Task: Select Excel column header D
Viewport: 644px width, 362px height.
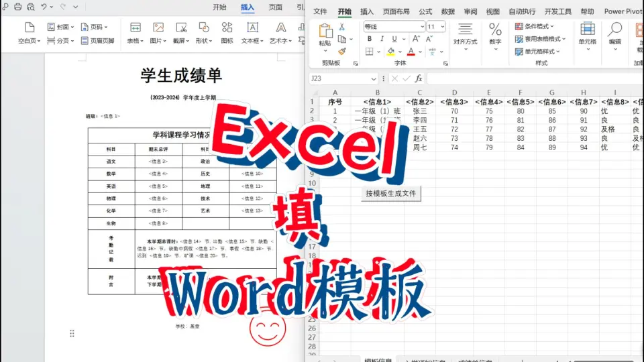Action: pyautogui.click(x=454, y=93)
